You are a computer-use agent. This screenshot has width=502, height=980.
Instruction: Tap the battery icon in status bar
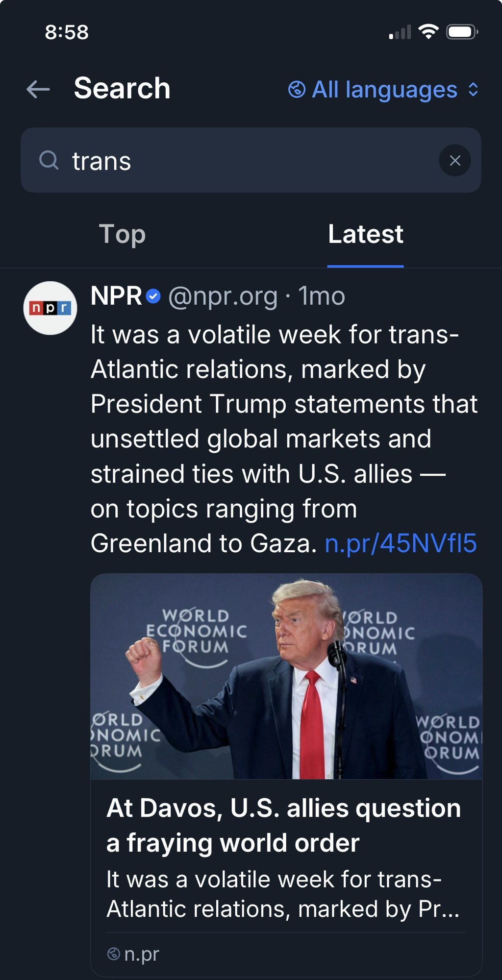point(461,32)
